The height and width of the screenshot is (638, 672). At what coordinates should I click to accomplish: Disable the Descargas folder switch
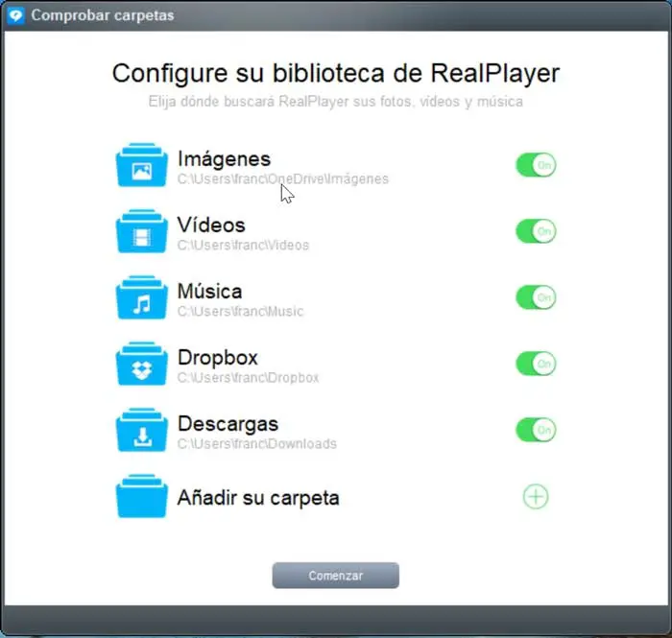coord(536,430)
